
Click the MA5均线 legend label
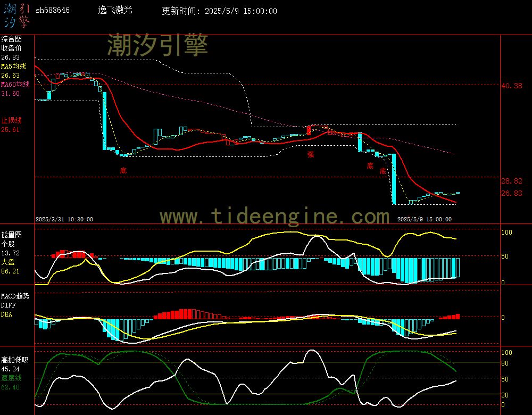[x=14, y=66]
